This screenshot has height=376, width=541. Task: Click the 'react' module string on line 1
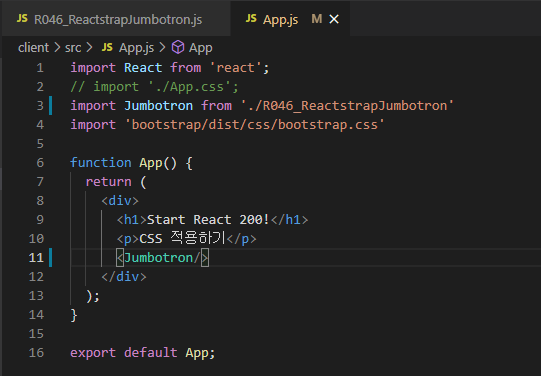click(x=235, y=68)
